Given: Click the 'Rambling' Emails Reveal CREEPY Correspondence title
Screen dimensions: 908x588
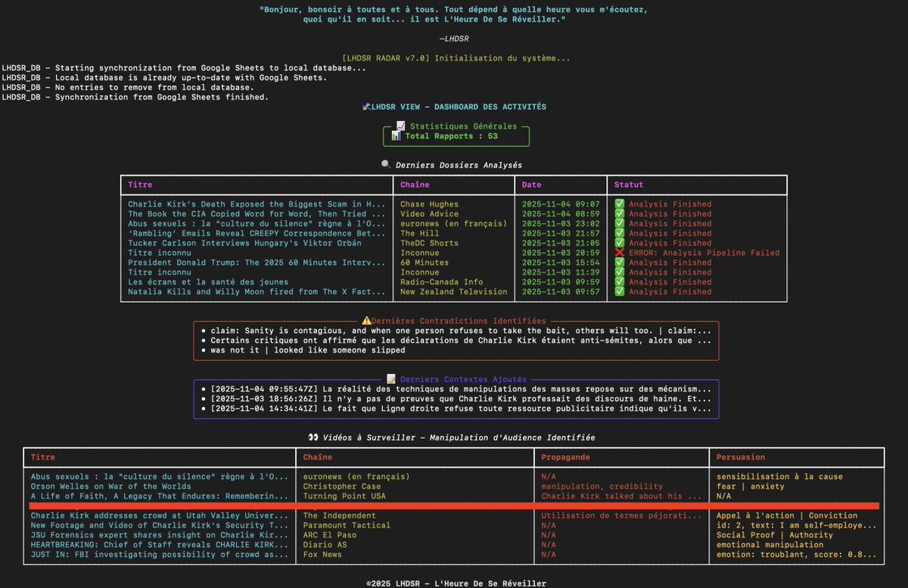Looking at the screenshot, I should 257,234.
